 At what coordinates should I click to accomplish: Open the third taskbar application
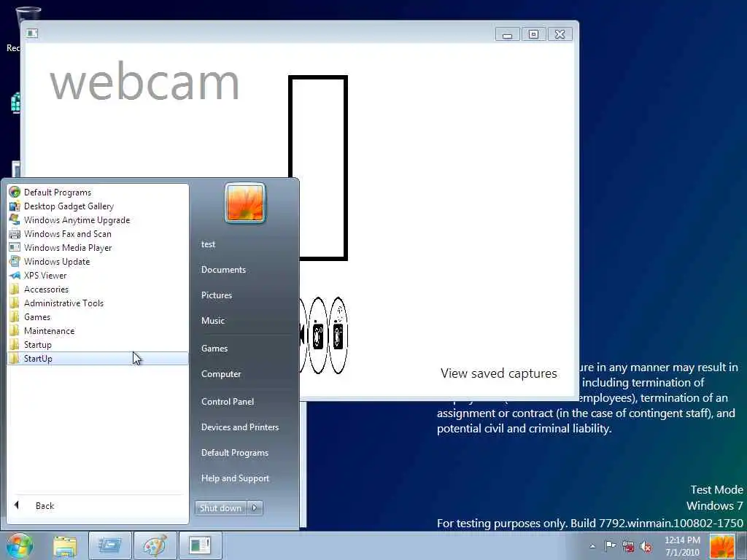click(109, 545)
